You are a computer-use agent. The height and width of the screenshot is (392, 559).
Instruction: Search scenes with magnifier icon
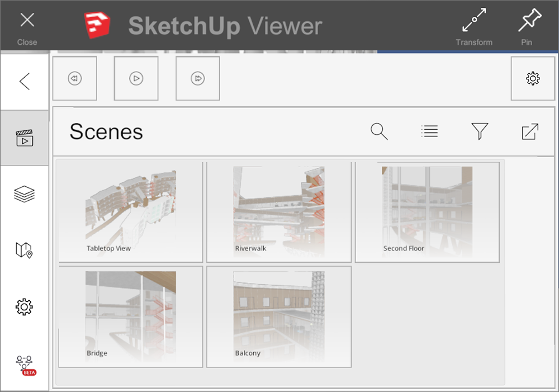tap(379, 131)
